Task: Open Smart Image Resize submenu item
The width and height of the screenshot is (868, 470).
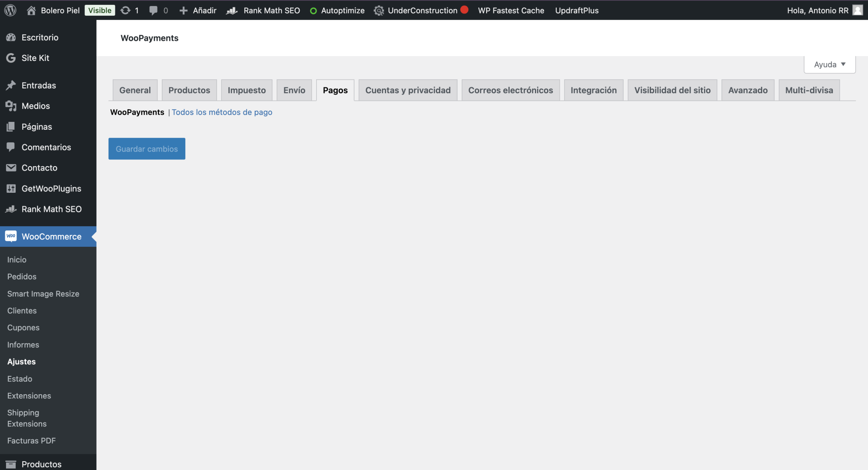Action: point(43,294)
